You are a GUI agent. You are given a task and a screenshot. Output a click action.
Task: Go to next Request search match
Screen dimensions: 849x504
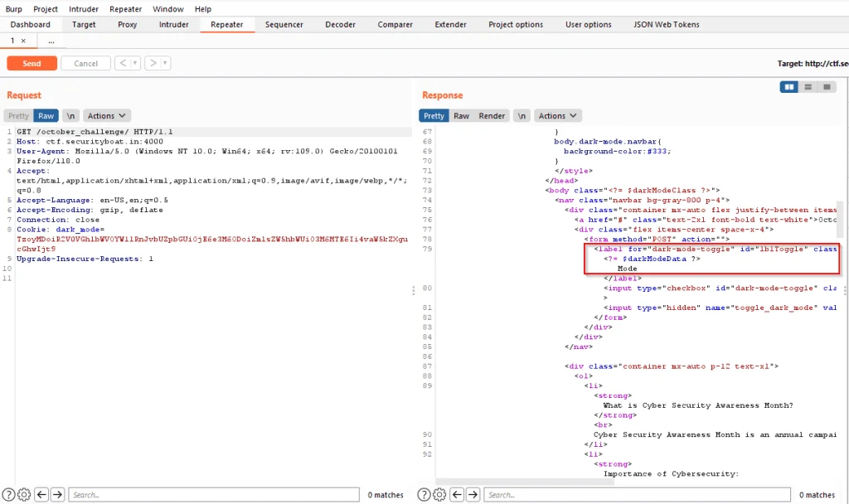pos(57,494)
